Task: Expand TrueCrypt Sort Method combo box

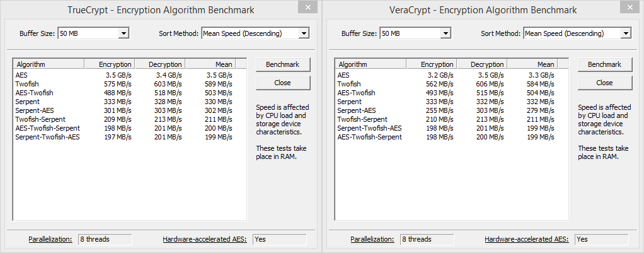Action: [255, 33]
